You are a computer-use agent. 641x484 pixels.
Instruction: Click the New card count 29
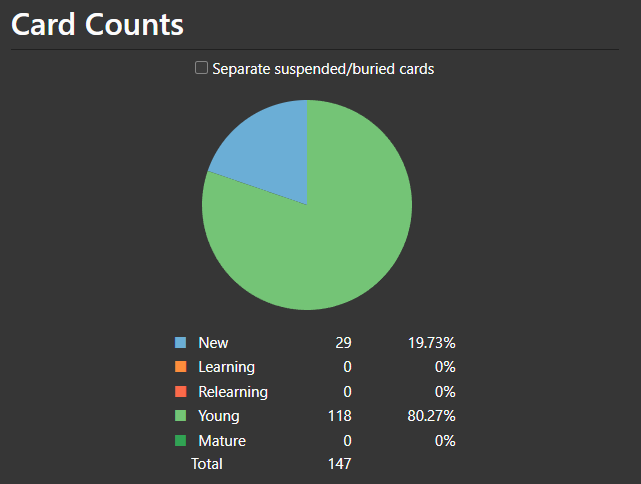coord(343,343)
